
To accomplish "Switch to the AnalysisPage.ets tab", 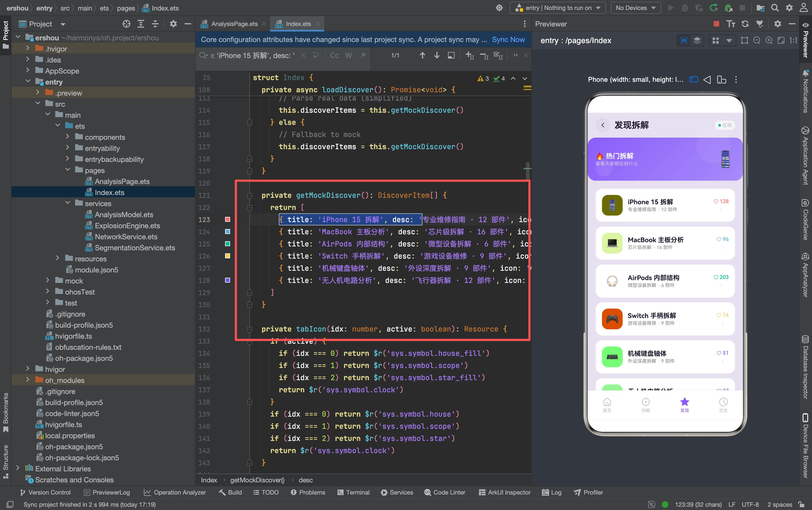I will 233,24.
